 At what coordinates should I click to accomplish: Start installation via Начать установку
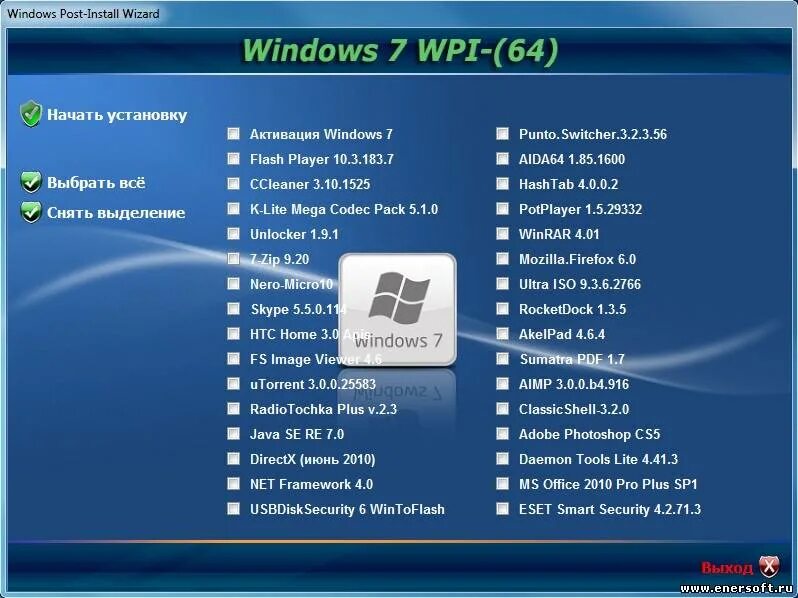(x=117, y=115)
